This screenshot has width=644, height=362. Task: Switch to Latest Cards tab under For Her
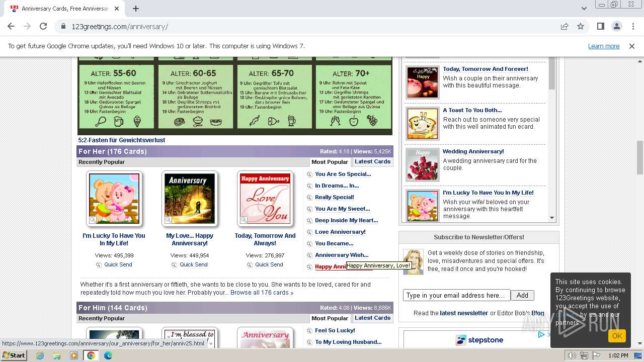click(372, 162)
